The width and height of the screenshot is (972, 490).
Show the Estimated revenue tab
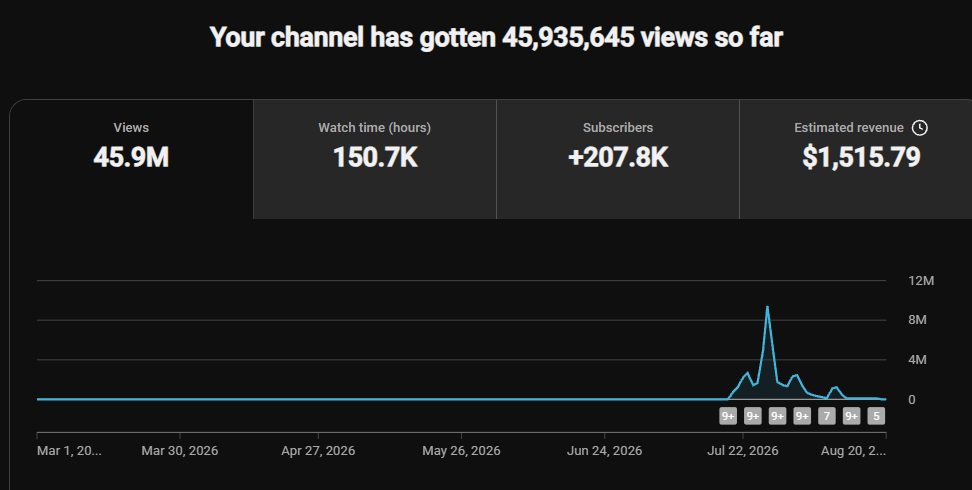(x=856, y=159)
